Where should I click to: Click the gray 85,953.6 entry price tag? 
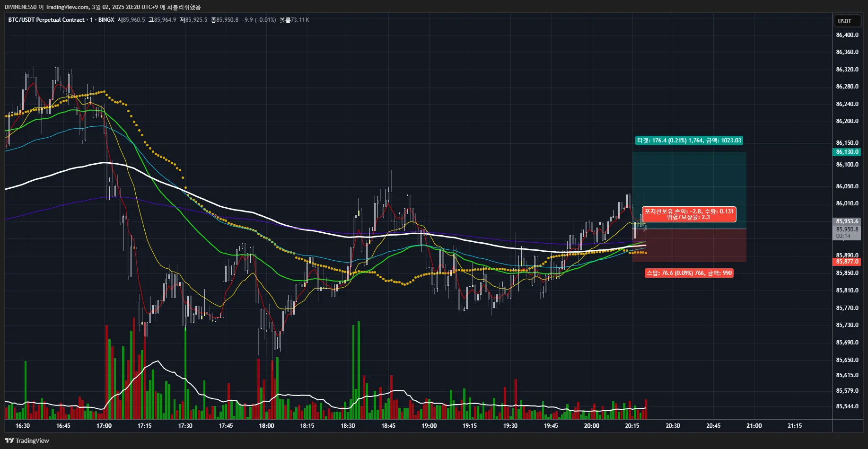(847, 221)
